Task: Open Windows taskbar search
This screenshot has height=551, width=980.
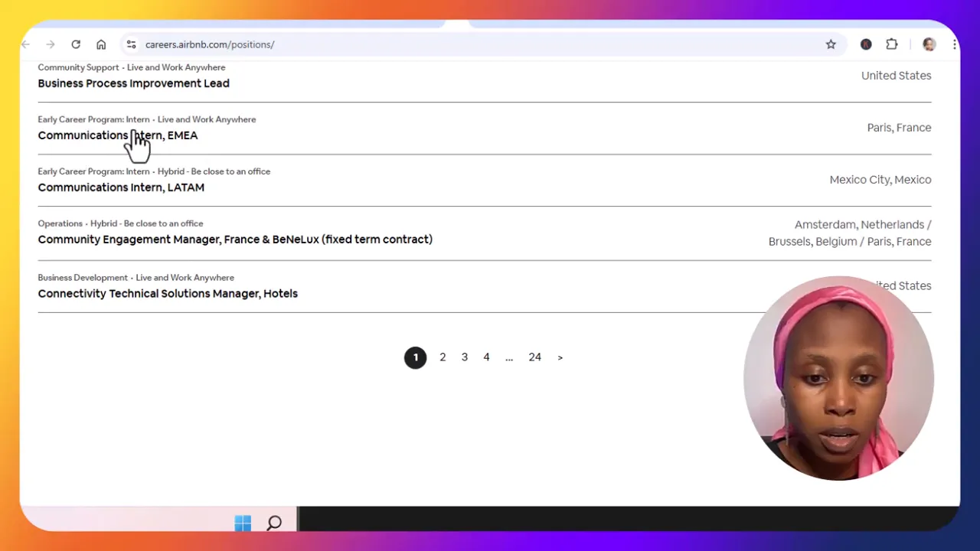Action: [x=274, y=523]
